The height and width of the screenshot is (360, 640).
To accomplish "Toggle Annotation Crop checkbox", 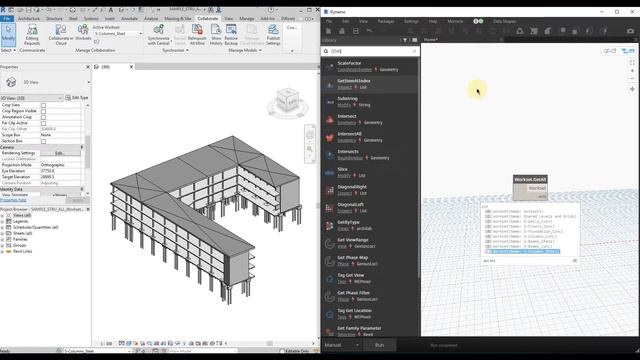I will 43,117.
